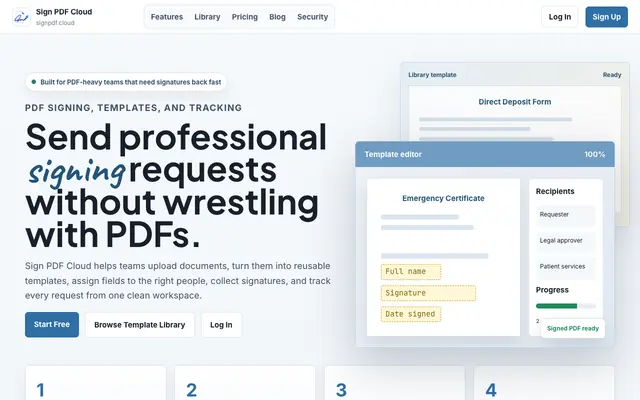This screenshot has width=640, height=400.
Task: Click the Emergency Certificate title
Action: tap(443, 198)
